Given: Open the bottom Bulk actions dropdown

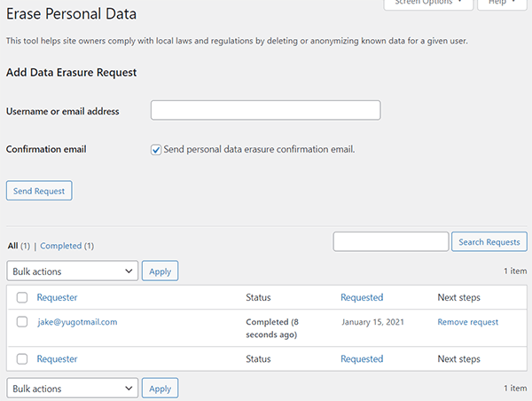Looking at the screenshot, I should [73, 388].
